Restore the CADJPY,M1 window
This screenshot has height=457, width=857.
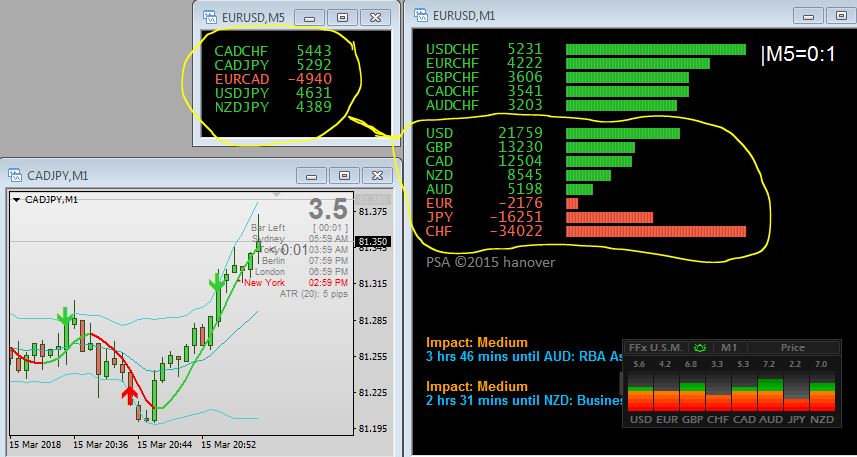pyautogui.click(x=344, y=175)
